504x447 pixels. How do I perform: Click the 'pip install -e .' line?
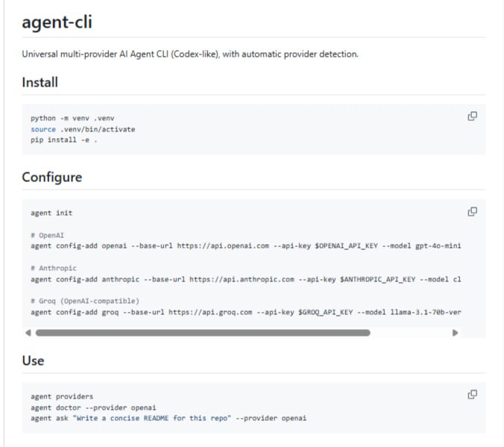click(x=64, y=140)
